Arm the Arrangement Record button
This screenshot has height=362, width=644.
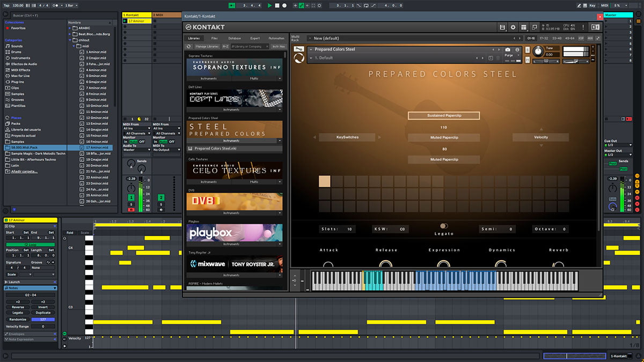(284, 5)
